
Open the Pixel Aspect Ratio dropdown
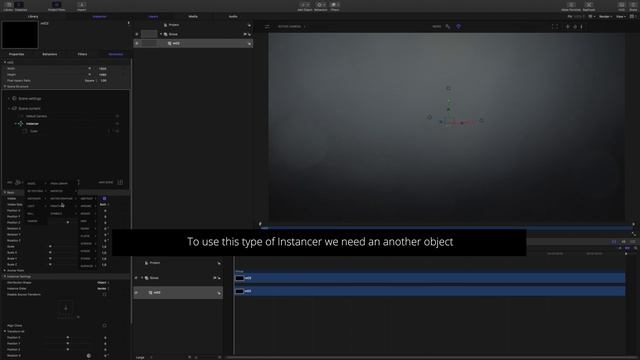tap(91, 81)
